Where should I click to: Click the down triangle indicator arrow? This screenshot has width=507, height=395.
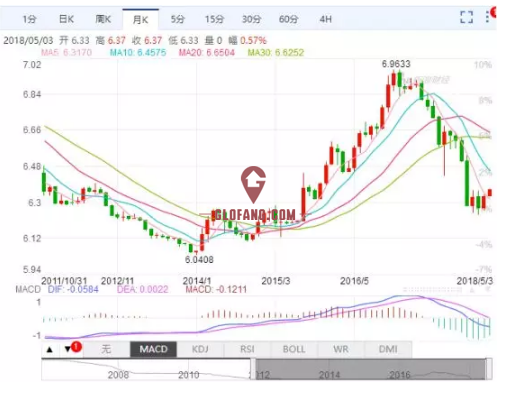coord(68,350)
